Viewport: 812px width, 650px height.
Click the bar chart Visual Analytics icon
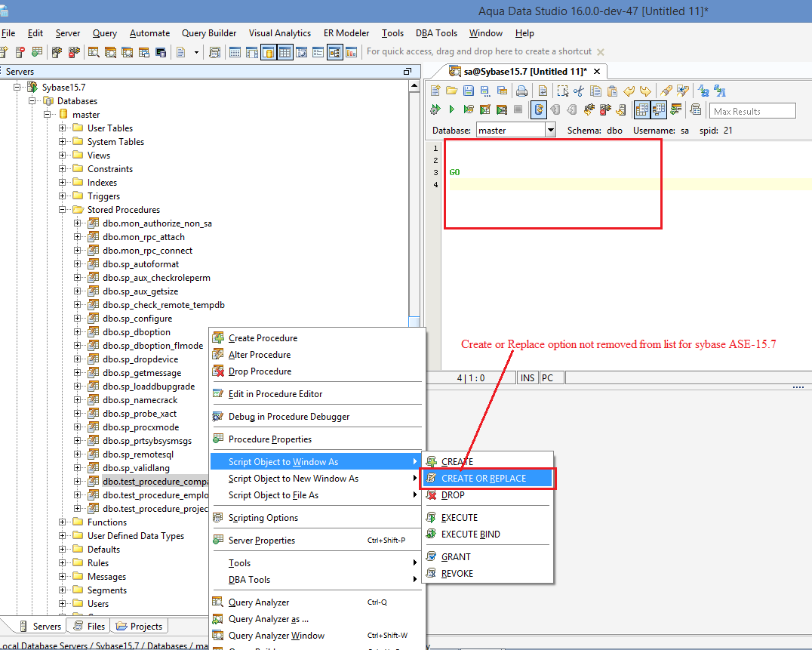click(x=352, y=52)
